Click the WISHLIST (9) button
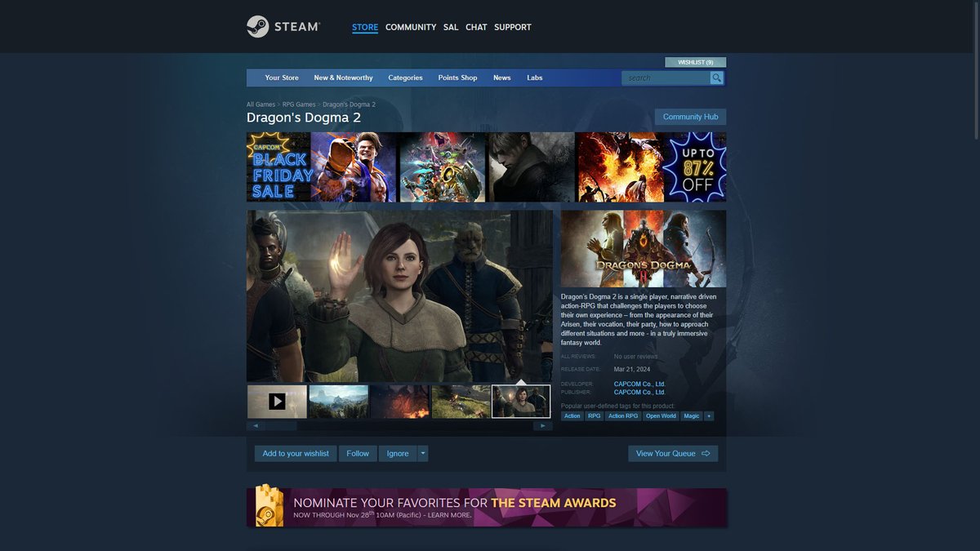 click(x=696, y=62)
